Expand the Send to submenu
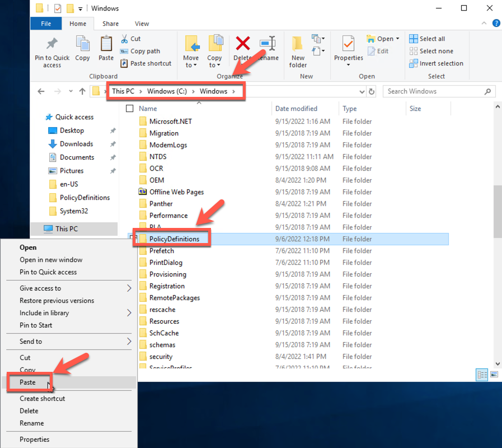This screenshot has width=502, height=448. 129,341
